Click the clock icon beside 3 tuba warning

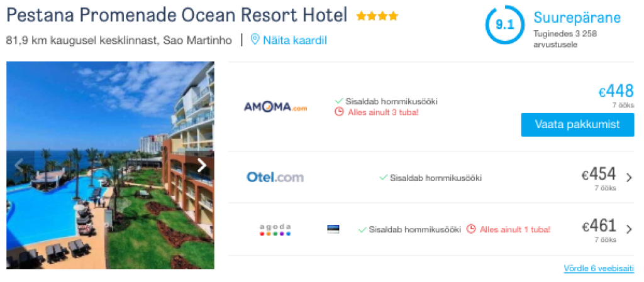(339, 112)
